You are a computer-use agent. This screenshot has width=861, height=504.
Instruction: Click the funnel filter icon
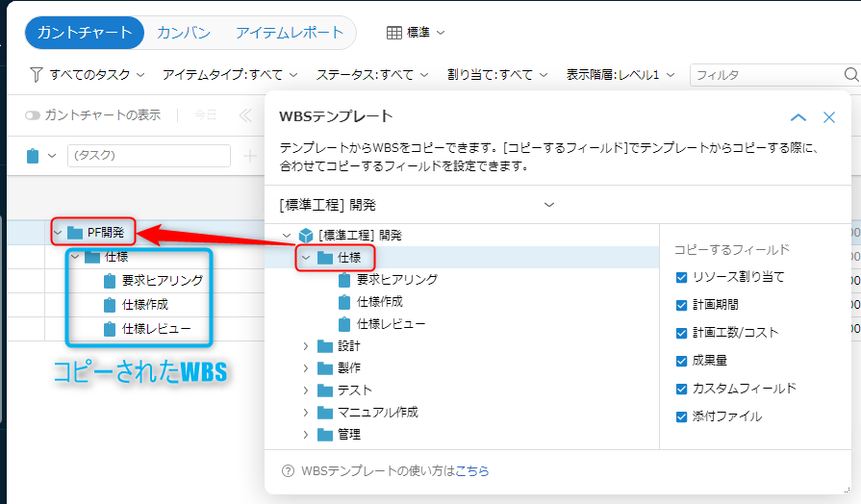[x=37, y=75]
